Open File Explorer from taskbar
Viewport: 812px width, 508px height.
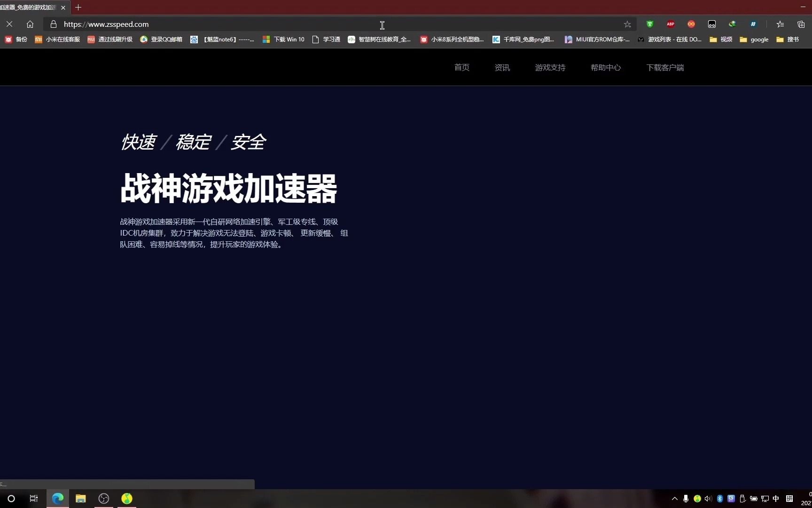(x=81, y=499)
